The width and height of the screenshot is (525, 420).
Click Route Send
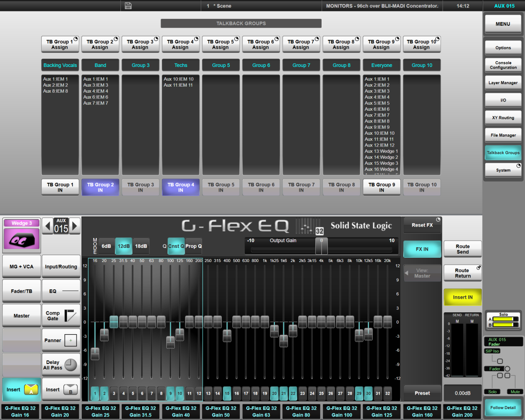click(x=462, y=249)
